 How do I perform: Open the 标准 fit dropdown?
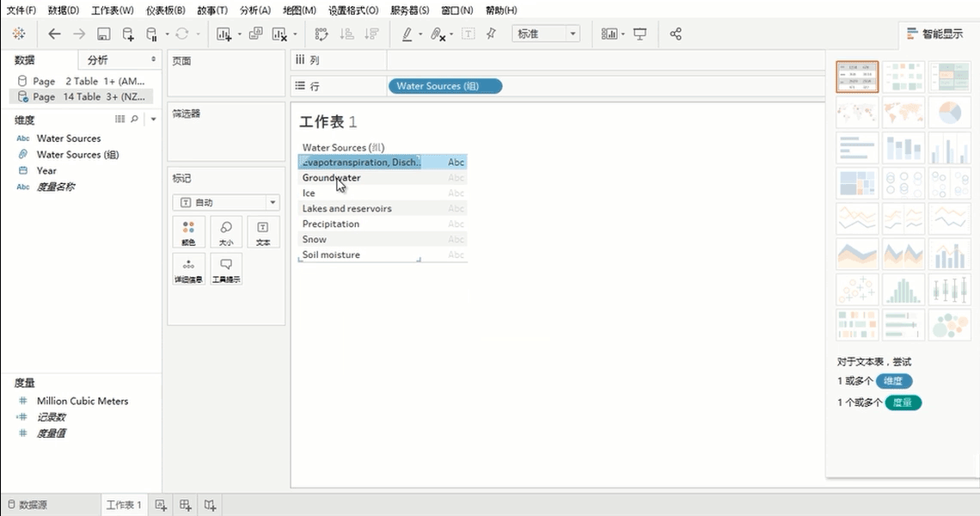pos(546,34)
